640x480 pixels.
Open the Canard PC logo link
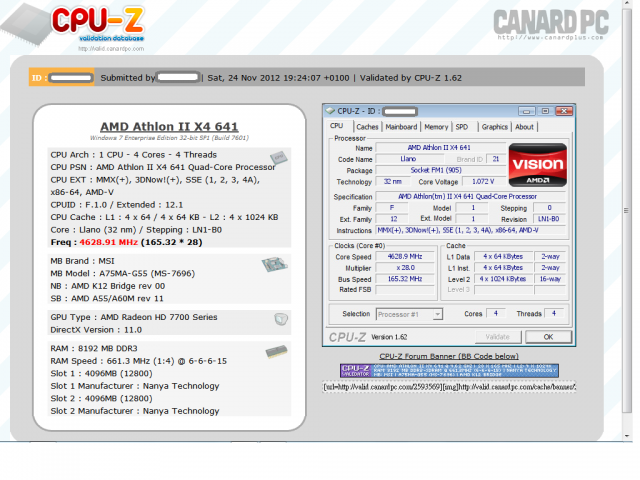coord(551,24)
